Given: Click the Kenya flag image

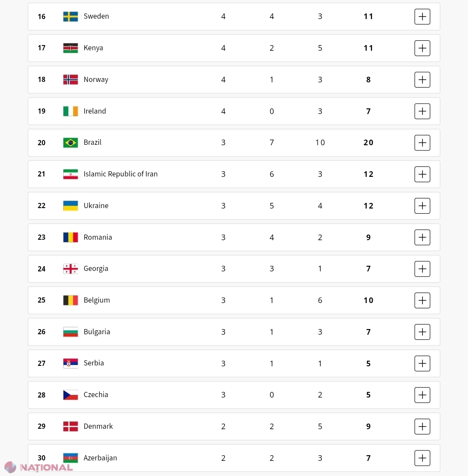Looking at the screenshot, I should pos(70,48).
